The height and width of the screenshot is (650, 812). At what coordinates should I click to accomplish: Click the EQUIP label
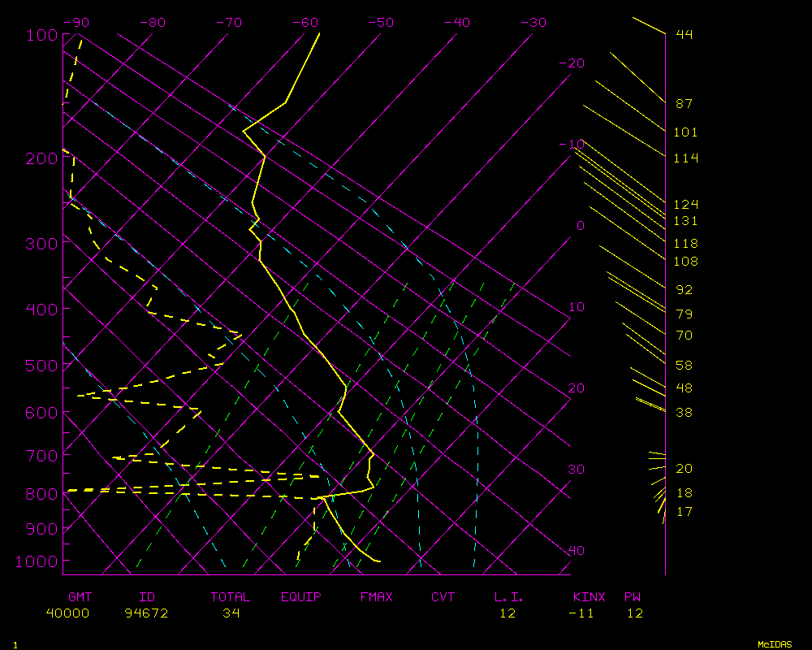[301, 597]
